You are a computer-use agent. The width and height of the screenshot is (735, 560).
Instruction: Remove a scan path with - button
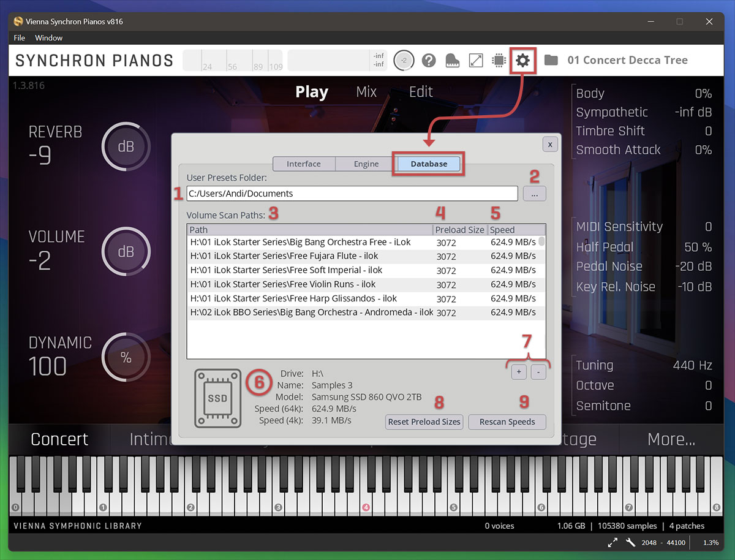(538, 372)
